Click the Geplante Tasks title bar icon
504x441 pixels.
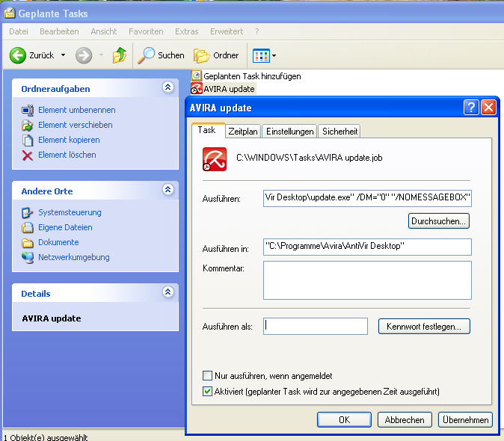[x=10, y=13]
